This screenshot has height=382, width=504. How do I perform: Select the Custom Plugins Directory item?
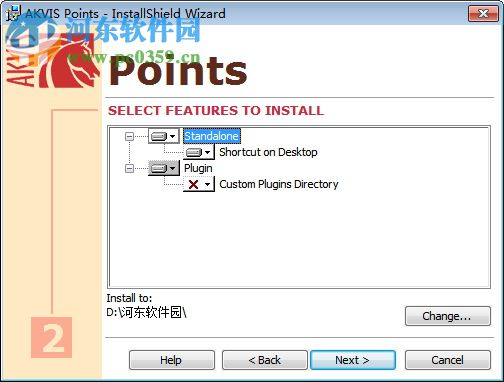click(x=279, y=184)
